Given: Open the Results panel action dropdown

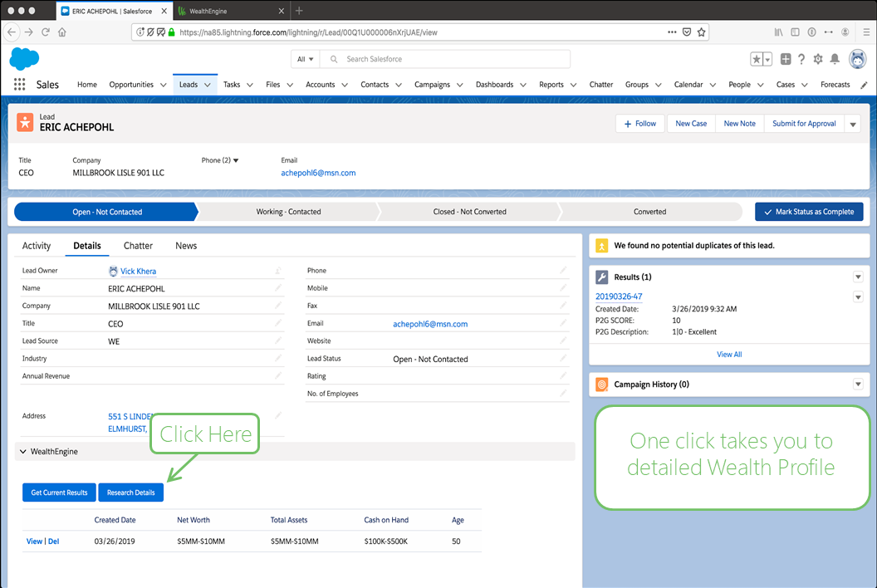Looking at the screenshot, I should pyautogui.click(x=858, y=277).
